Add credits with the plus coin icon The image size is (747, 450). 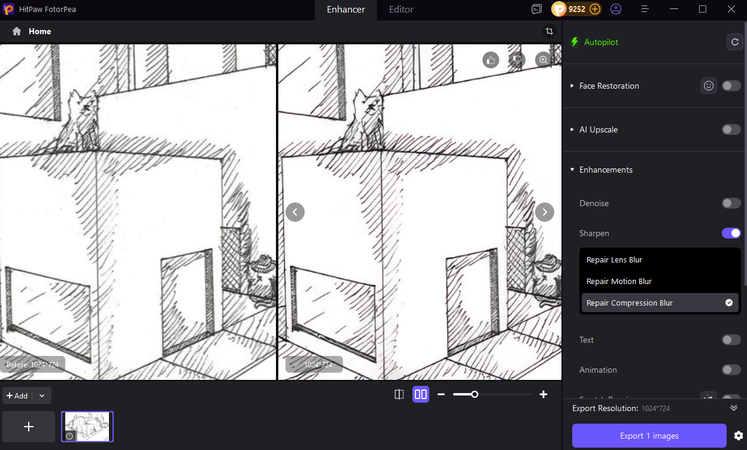coord(595,9)
